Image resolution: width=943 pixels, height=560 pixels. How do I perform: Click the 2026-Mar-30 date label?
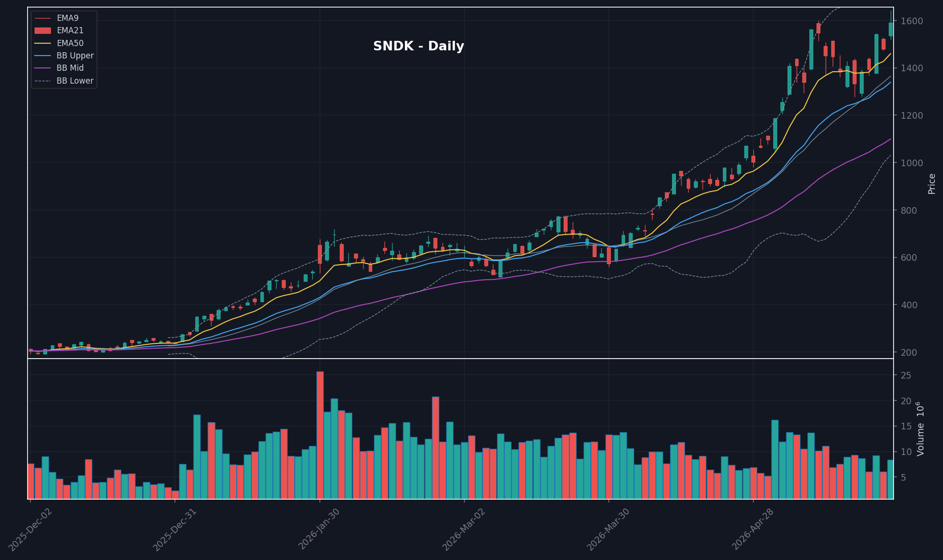coord(608,529)
